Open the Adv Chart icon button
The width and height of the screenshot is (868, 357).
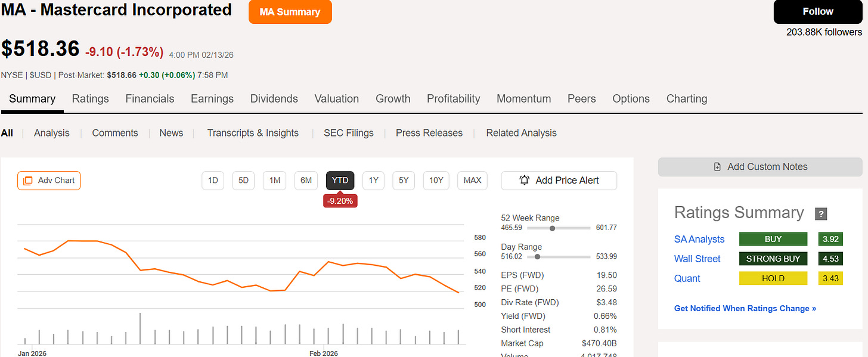click(49, 181)
